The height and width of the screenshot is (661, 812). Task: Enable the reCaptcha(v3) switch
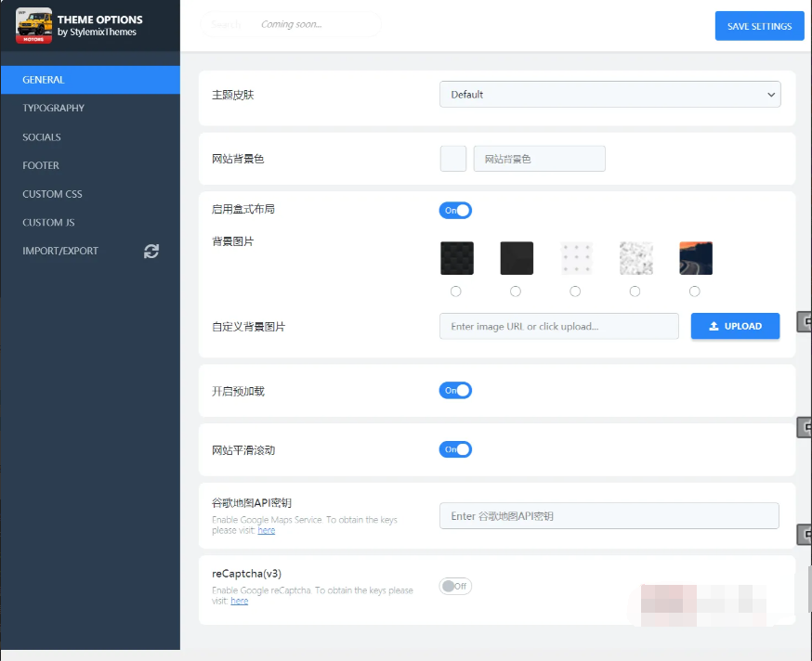click(x=455, y=586)
